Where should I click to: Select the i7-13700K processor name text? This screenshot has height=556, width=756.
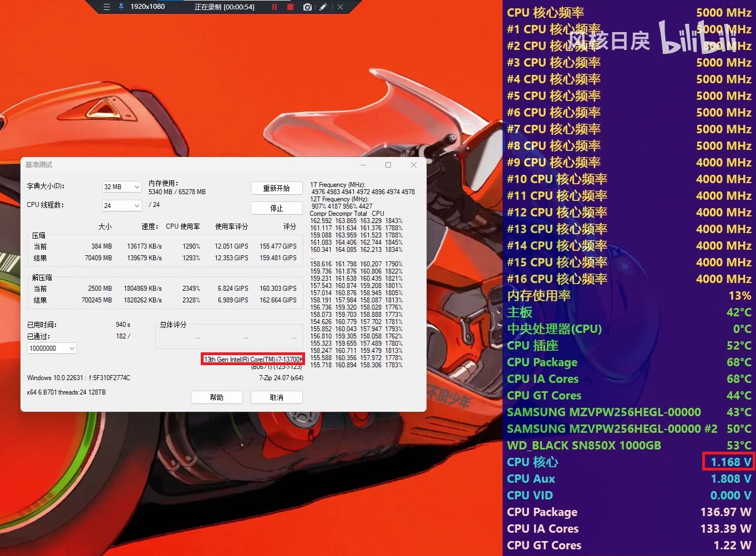pos(253,359)
